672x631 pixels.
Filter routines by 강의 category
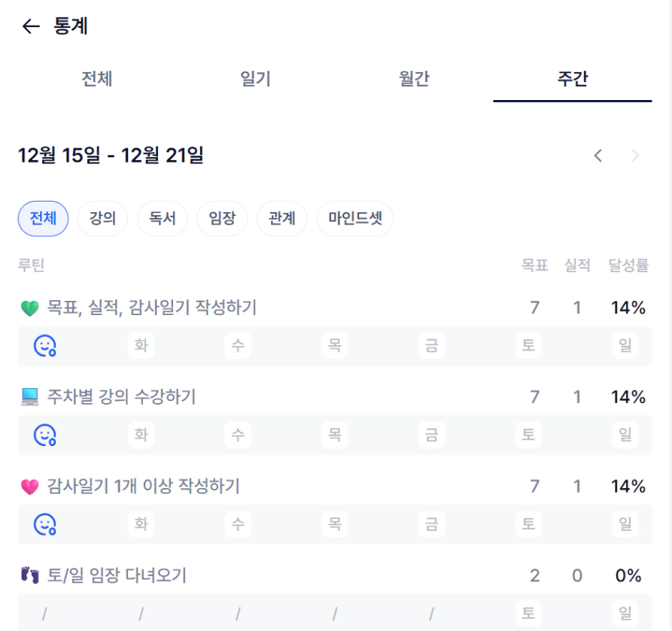(x=102, y=219)
